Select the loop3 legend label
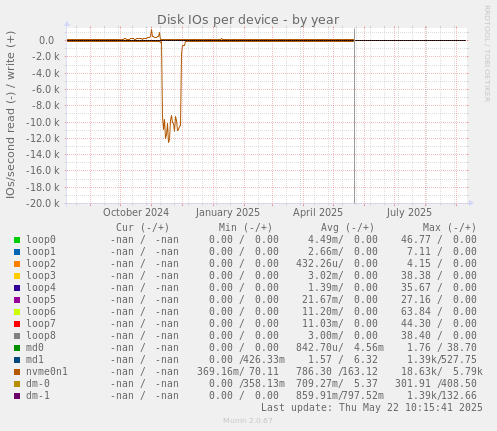 (x=41, y=275)
